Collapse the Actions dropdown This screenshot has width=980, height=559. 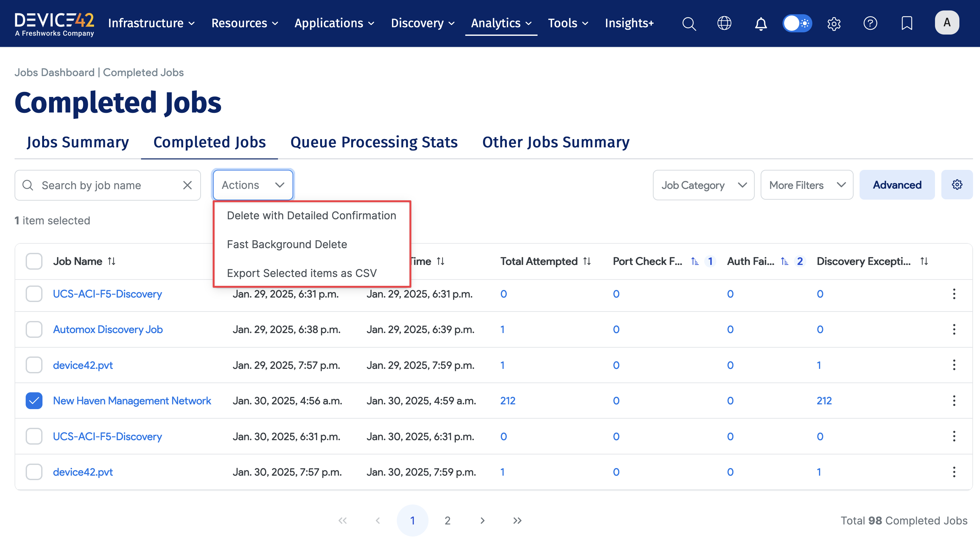click(x=253, y=185)
